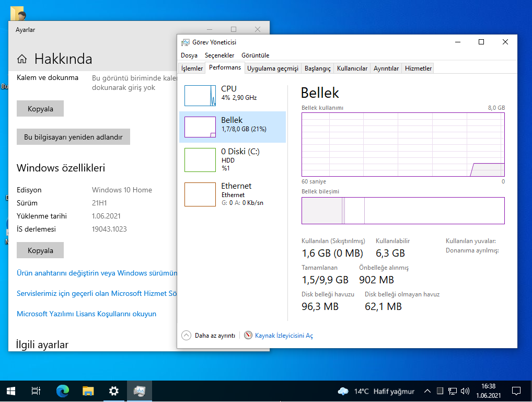The image size is (532, 402).
Task: Click Bu bilgisayarı yeniden adlandır button
Action: 73,137
